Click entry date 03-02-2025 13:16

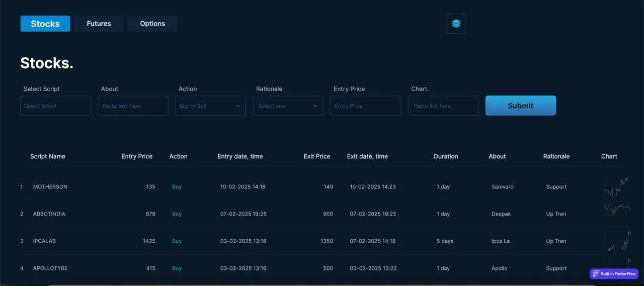pos(243,268)
